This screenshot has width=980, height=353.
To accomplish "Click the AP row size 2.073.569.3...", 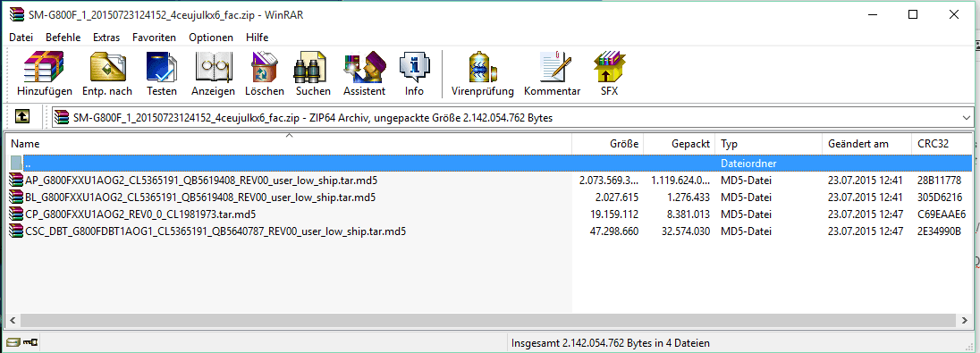I will 609,181.
